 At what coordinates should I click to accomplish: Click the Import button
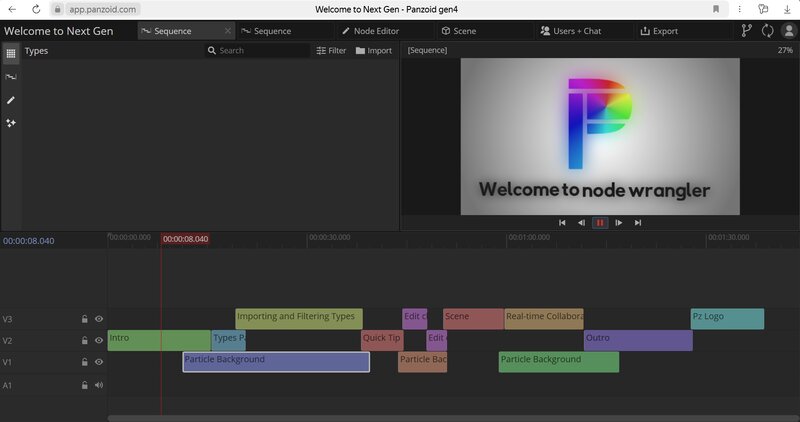(373, 50)
